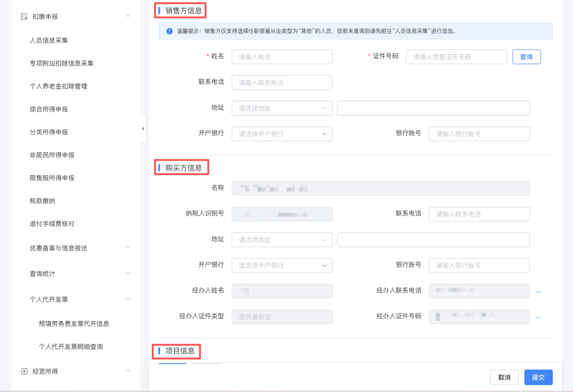
Task: Click the seller 姓名 input field
Action: (x=282, y=57)
